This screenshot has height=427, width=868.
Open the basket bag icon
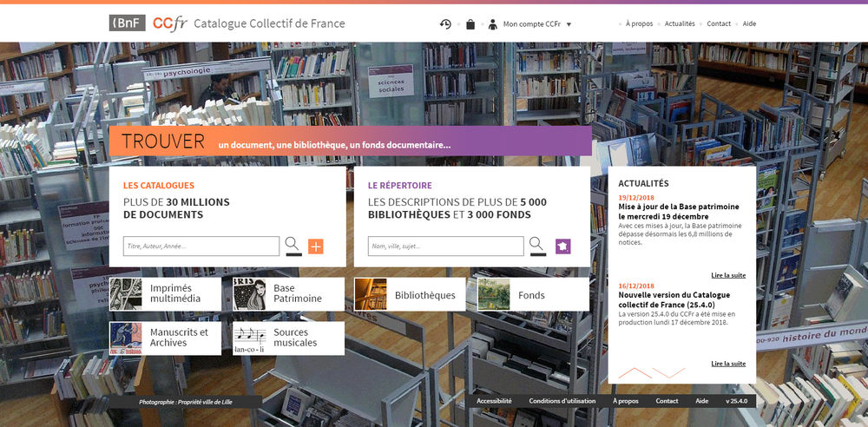(470, 24)
